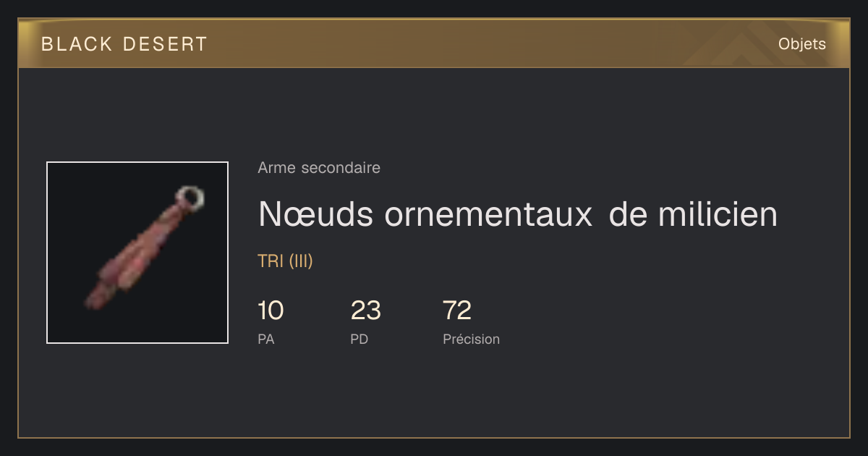Image resolution: width=868 pixels, height=456 pixels.
Task: Select the ornamental knot item thumbnail
Action: pos(137,253)
